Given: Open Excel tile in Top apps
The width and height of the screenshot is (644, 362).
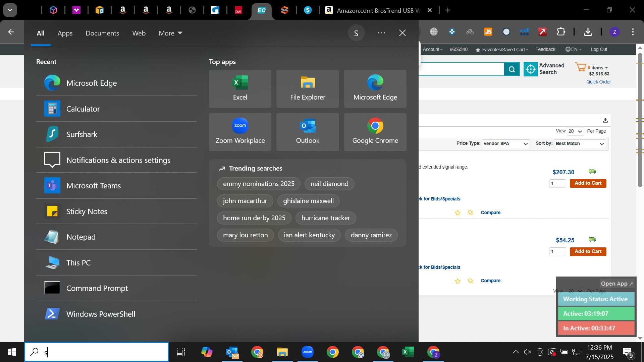Looking at the screenshot, I should [240, 89].
